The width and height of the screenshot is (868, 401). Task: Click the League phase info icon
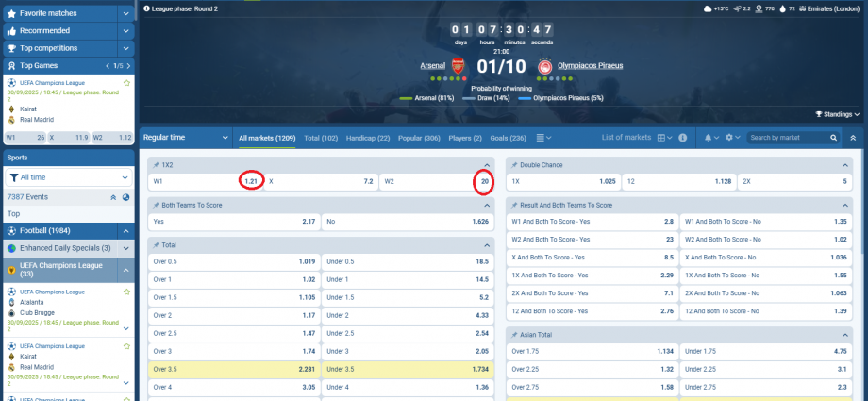pyautogui.click(x=146, y=8)
